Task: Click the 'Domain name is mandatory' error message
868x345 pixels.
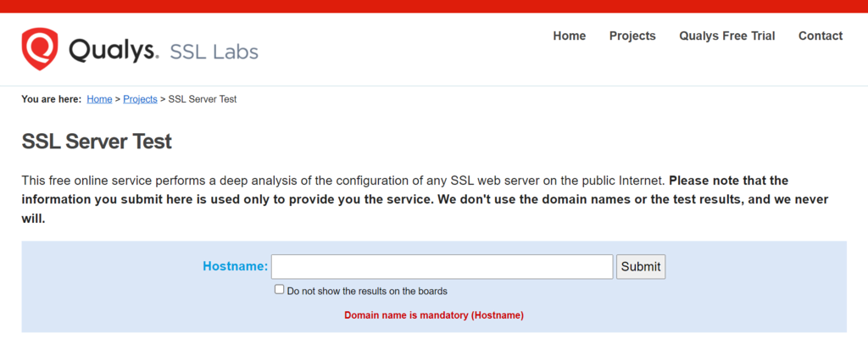Action: [434, 315]
